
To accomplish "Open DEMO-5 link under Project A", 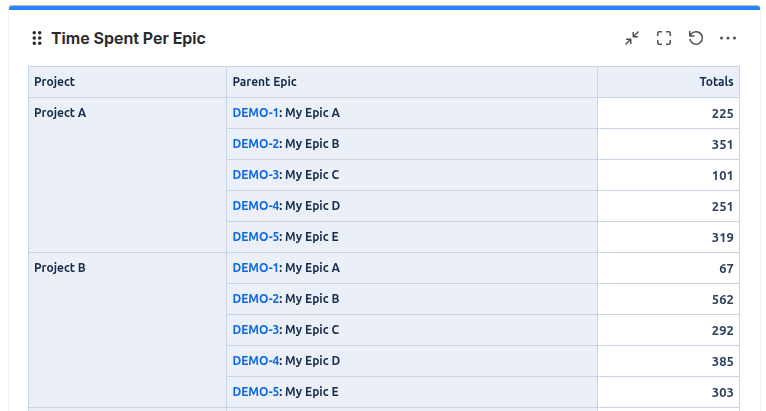I will pyautogui.click(x=255, y=237).
